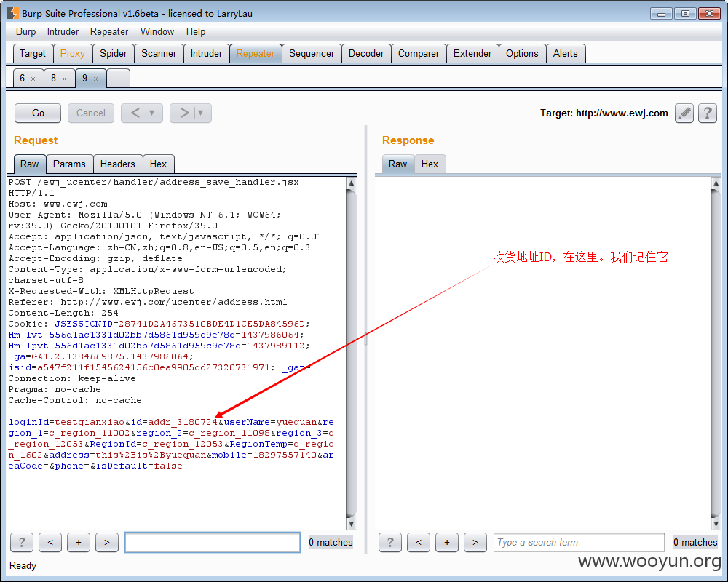Switch to the Decoder tab
The height and width of the screenshot is (582, 728).
coord(366,53)
